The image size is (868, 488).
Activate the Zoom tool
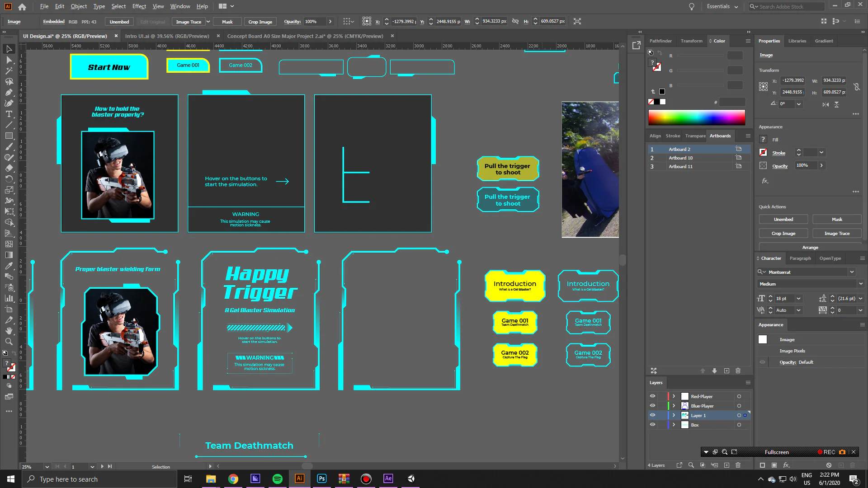[x=9, y=342]
